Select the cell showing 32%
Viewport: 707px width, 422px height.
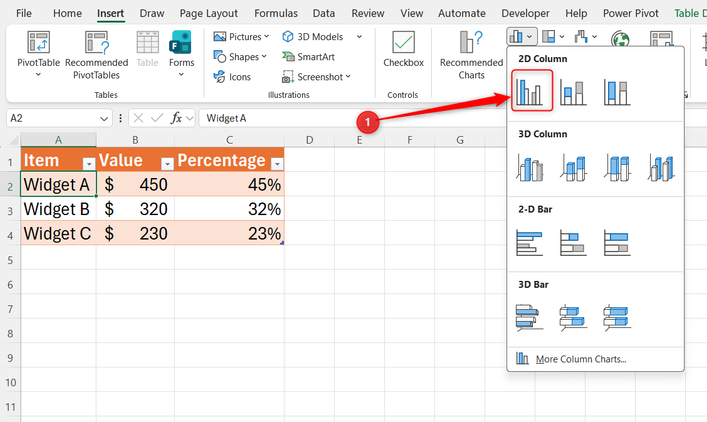pyautogui.click(x=229, y=209)
